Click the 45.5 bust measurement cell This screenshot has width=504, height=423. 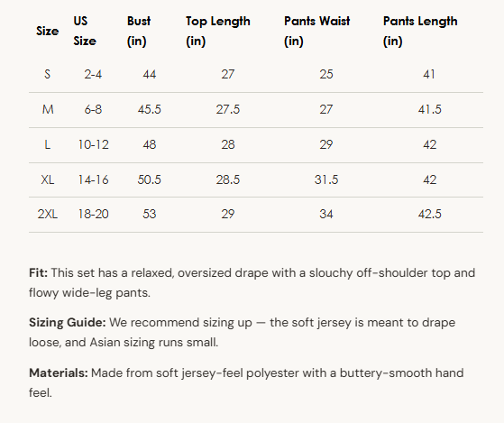click(149, 110)
